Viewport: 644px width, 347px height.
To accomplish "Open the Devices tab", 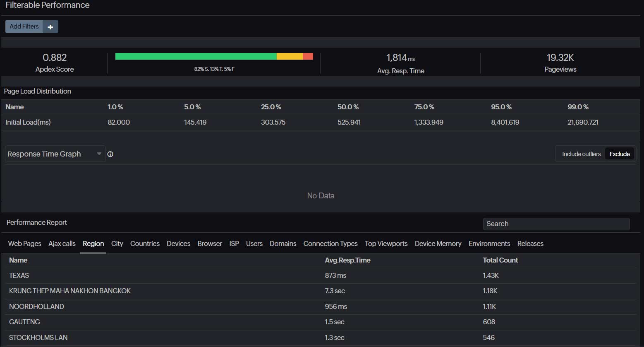I will [x=178, y=243].
